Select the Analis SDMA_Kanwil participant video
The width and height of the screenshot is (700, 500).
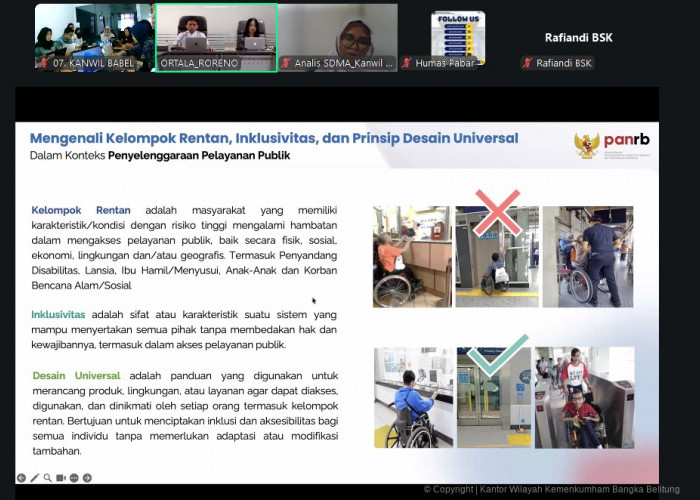pos(338,38)
